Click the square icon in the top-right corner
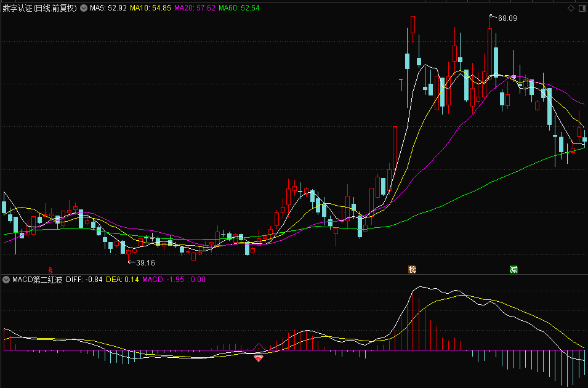 tap(582, 8)
